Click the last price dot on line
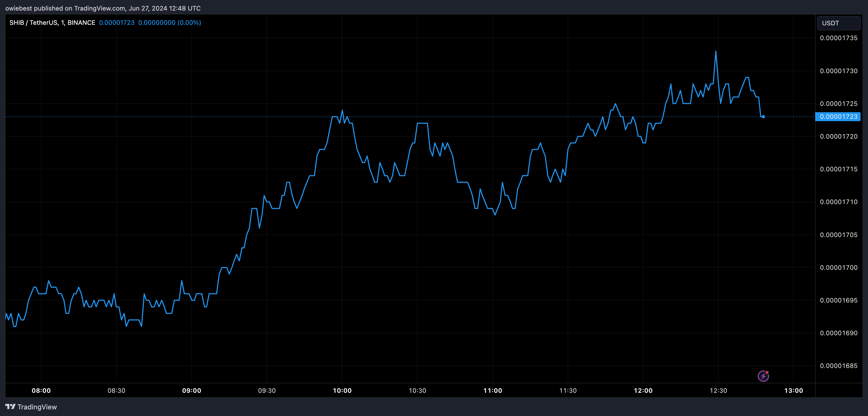868x416 pixels. pyautogui.click(x=763, y=117)
